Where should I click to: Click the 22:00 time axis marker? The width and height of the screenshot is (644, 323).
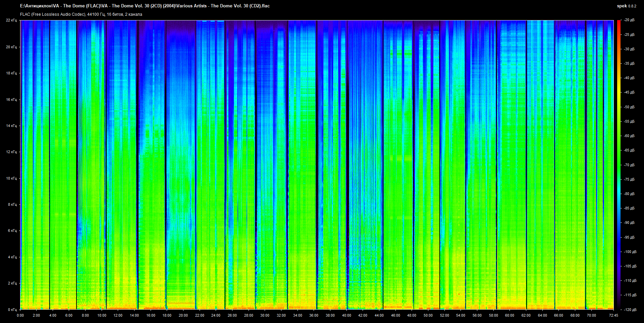pos(200,315)
